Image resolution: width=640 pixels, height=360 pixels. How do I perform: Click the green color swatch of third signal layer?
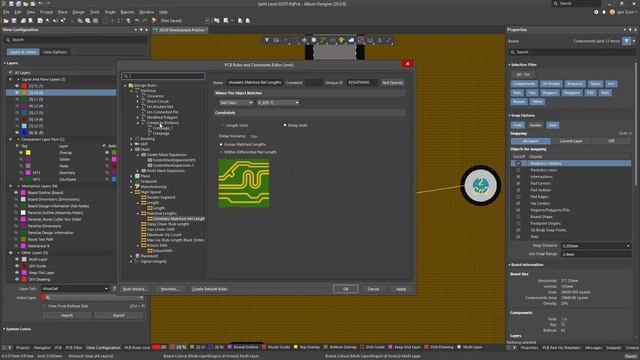[x=24, y=99]
